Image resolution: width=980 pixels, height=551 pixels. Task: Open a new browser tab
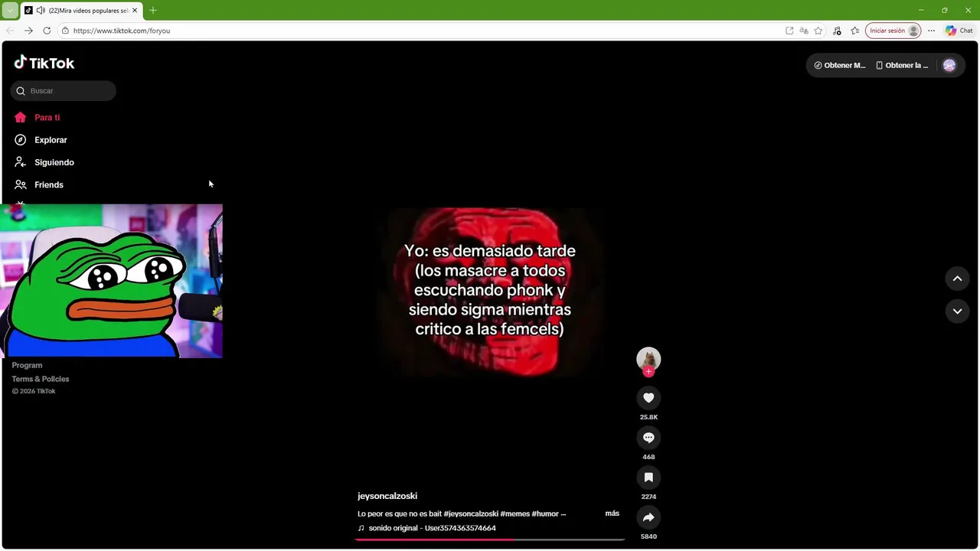point(153,11)
